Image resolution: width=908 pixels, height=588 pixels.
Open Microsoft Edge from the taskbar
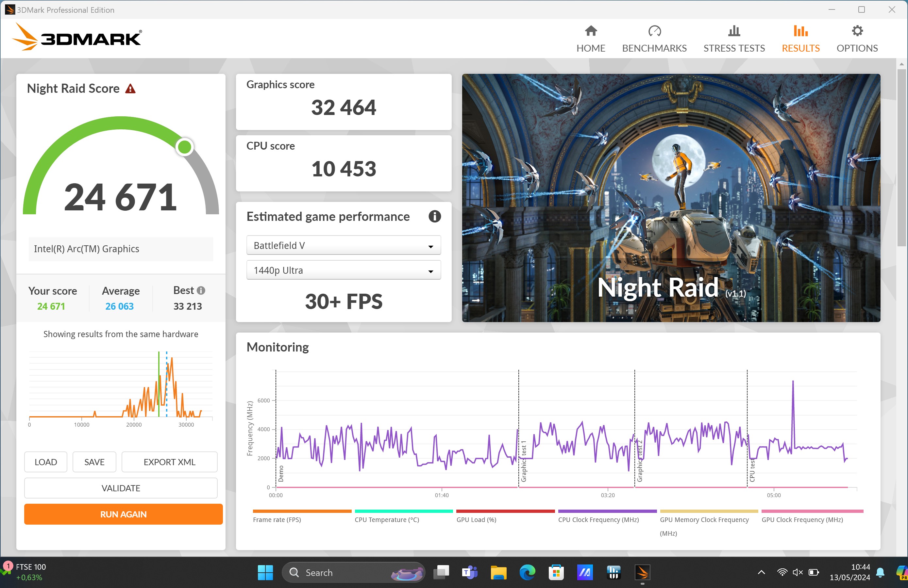click(527, 572)
